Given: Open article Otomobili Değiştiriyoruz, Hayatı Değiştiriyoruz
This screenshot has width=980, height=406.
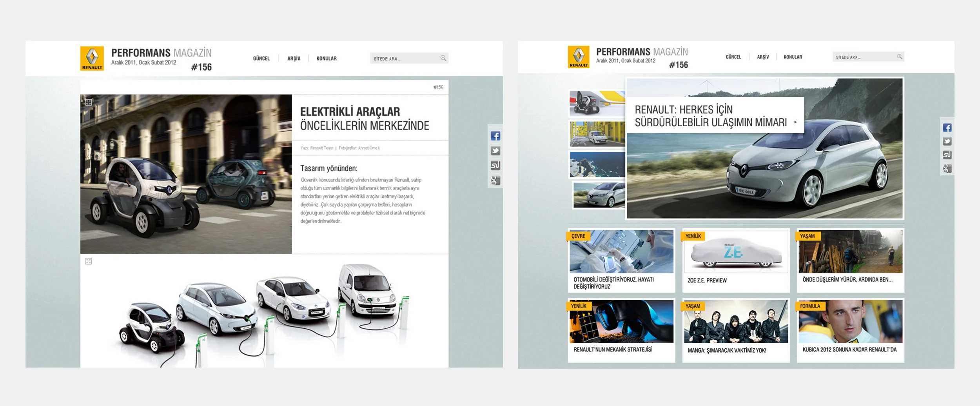Looking at the screenshot, I should (613, 283).
